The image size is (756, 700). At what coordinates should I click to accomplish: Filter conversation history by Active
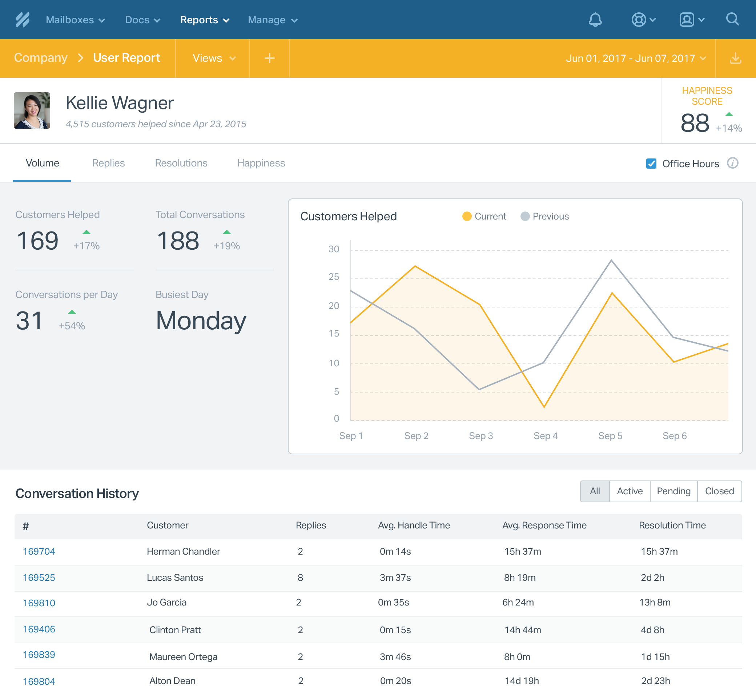click(x=630, y=491)
